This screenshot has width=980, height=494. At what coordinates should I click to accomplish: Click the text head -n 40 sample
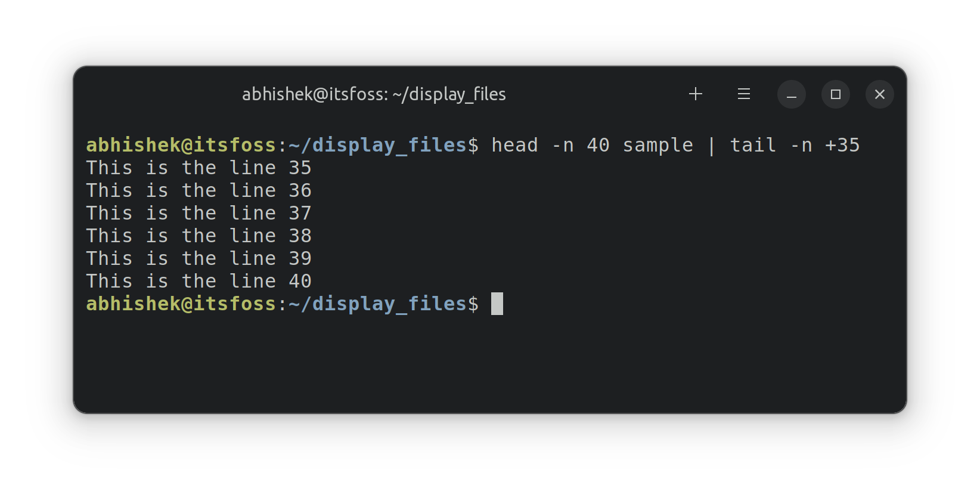pos(591,144)
